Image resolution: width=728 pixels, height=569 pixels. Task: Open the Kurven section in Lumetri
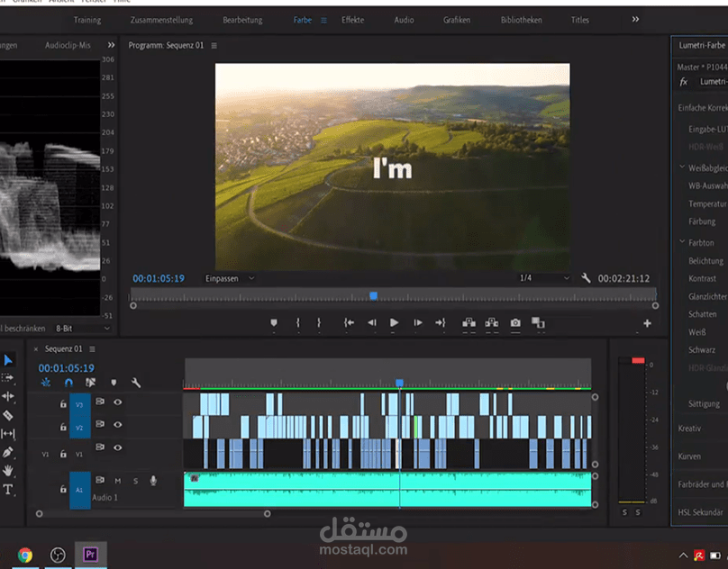point(689,456)
